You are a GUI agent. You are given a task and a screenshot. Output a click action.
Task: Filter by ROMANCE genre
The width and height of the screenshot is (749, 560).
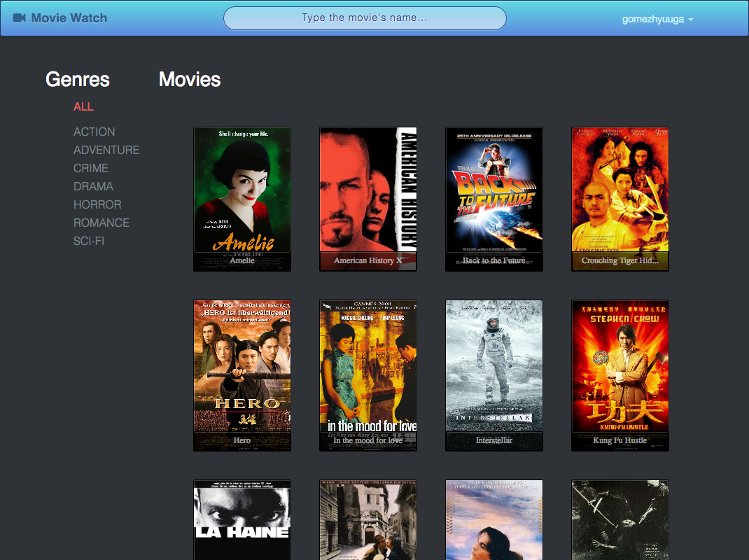pos(101,223)
